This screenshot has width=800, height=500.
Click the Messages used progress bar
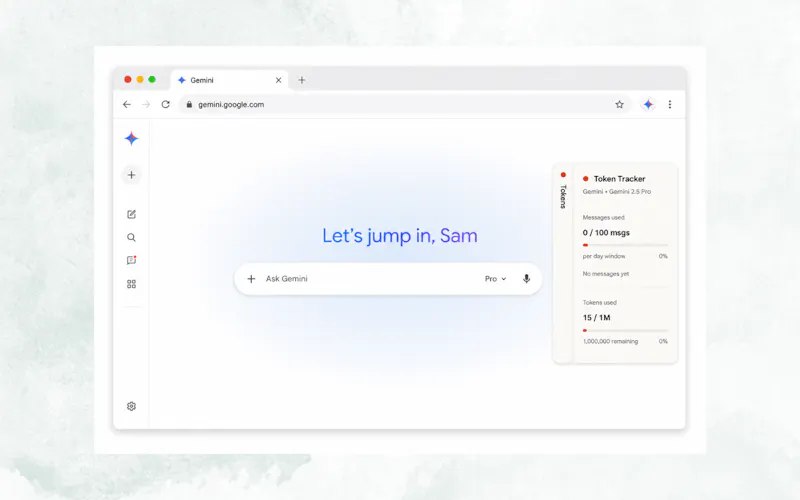(x=625, y=245)
